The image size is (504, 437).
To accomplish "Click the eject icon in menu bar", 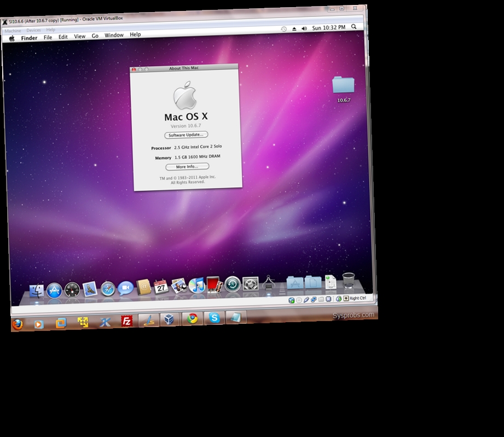I will click(x=294, y=28).
